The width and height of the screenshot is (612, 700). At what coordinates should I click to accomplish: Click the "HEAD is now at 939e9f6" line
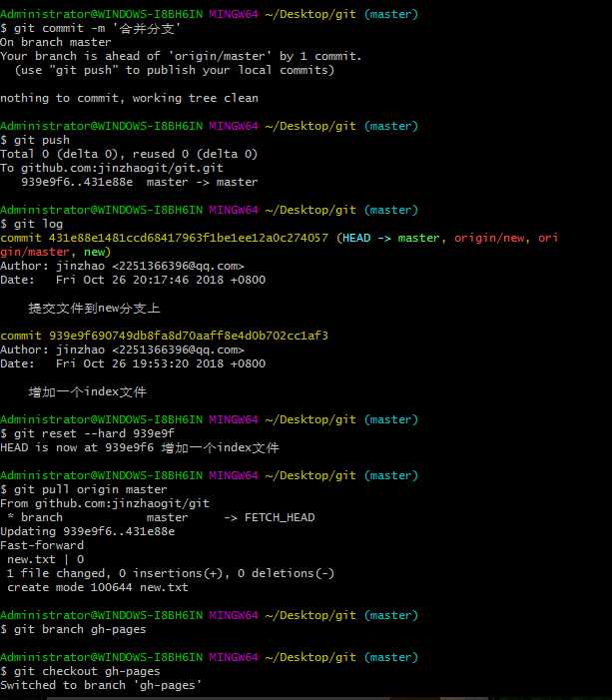pyautogui.click(x=140, y=447)
